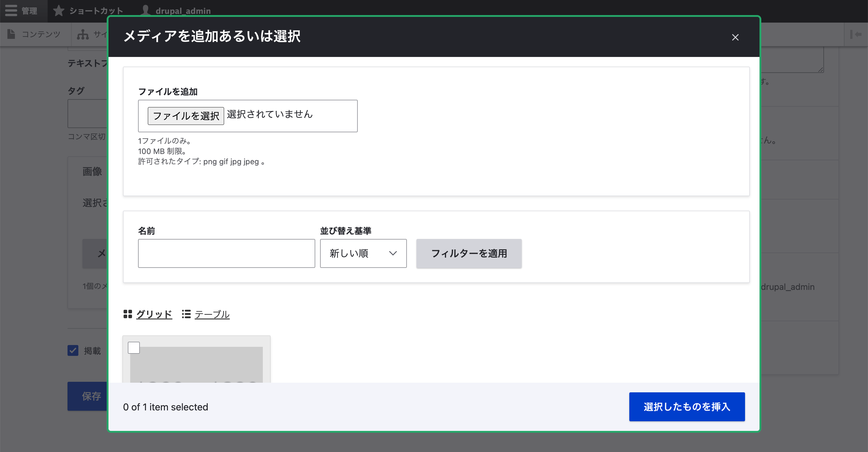The height and width of the screenshot is (452, 868).
Task: Toggle the 掲載 published checkbox
Action: coord(73,350)
